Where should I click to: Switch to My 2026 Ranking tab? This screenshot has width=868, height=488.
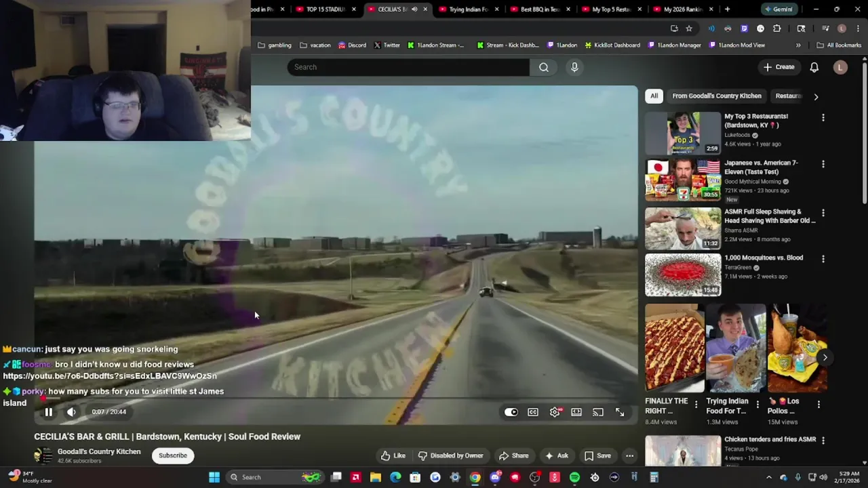point(682,9)
